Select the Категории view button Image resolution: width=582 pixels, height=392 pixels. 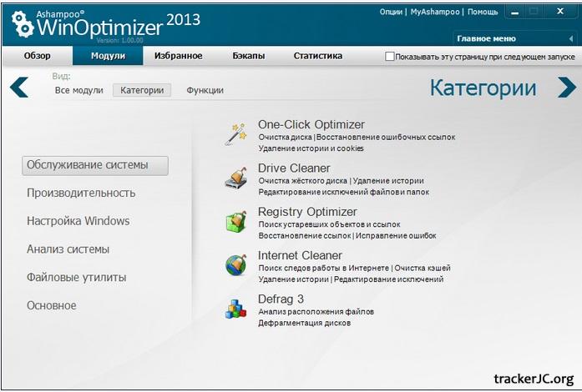tap(142, 90)
